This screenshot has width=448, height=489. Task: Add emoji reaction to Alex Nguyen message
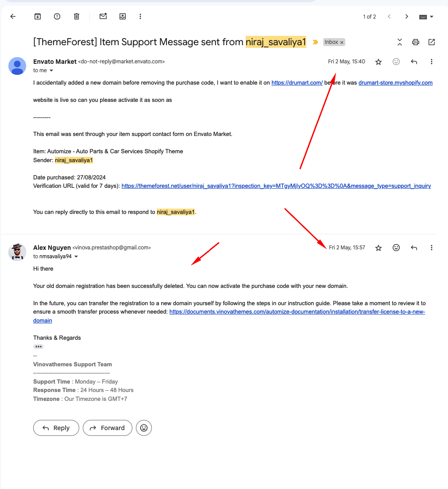pyautogui.click(x=396, y=248)
